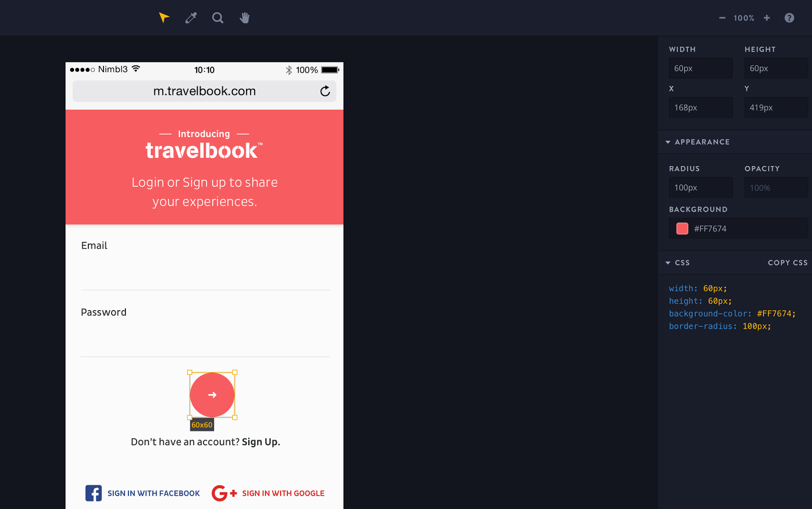812x509 pixels.
Task: Click Sign In With Google link
Action: pyautogui.click(x=283, y=493)
